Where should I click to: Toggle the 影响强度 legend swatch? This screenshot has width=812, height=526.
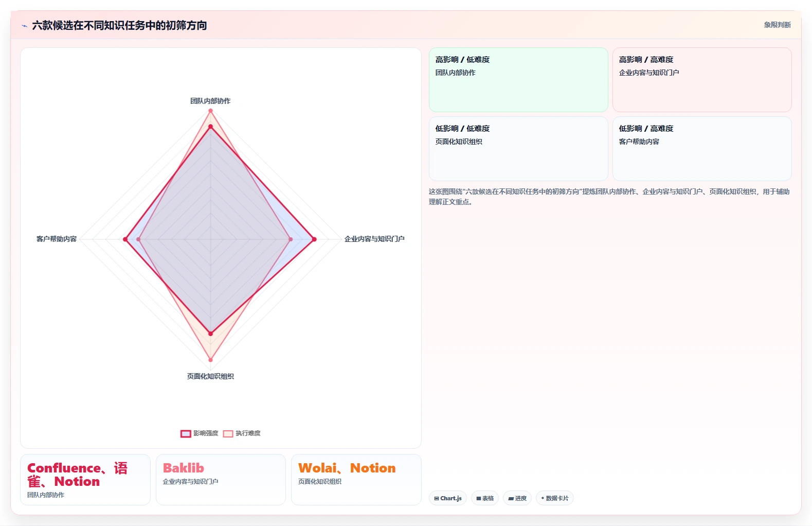(186, 433)
